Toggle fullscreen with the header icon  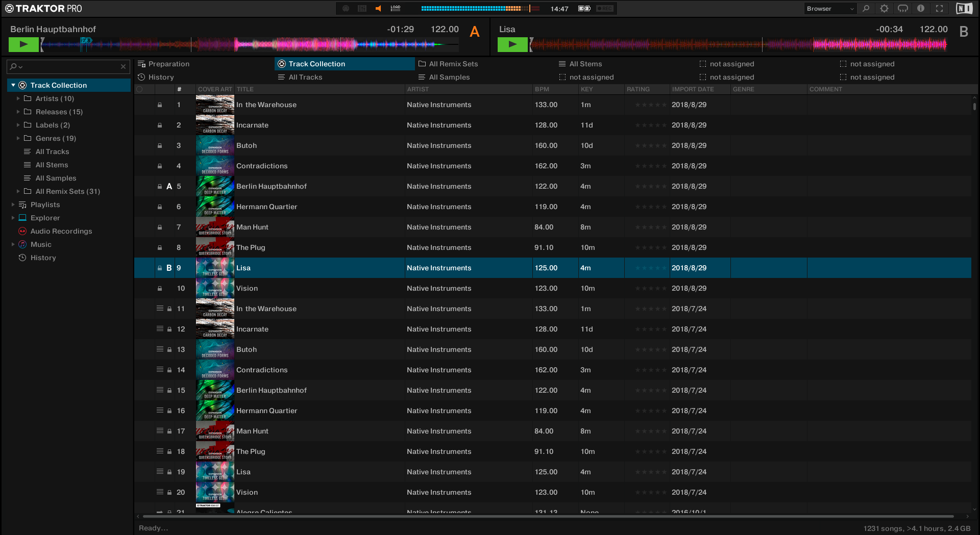939,9
